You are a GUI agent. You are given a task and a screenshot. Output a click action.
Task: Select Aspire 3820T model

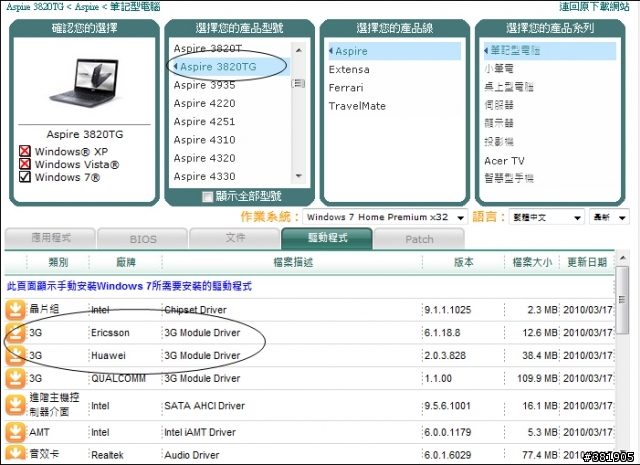tap(207, 48)
